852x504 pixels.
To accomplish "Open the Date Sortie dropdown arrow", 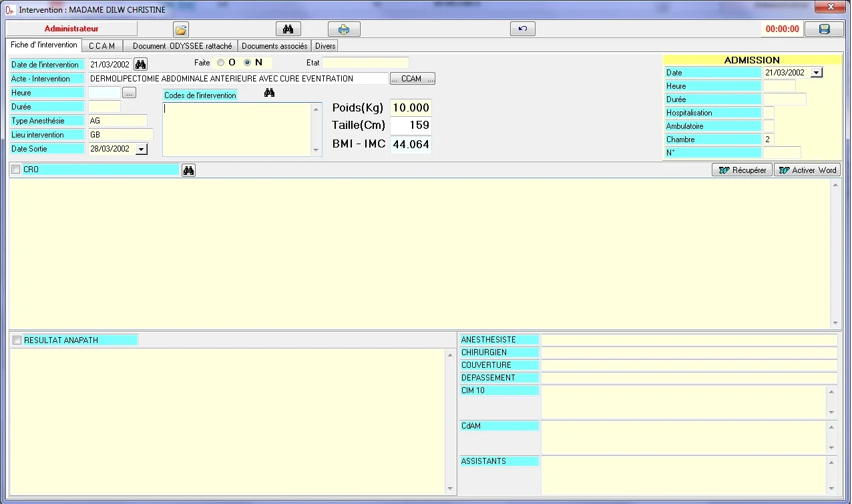I will coord(141,149).
